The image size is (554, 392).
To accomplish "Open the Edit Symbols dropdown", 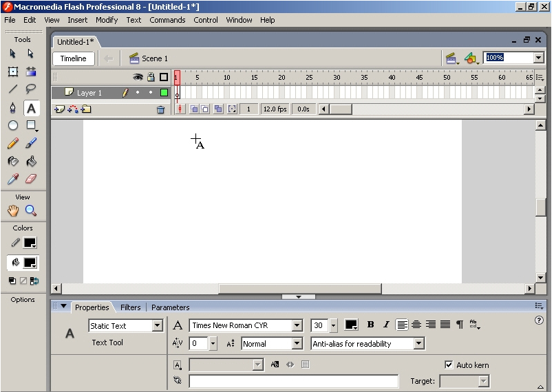I will click(471, 58).
